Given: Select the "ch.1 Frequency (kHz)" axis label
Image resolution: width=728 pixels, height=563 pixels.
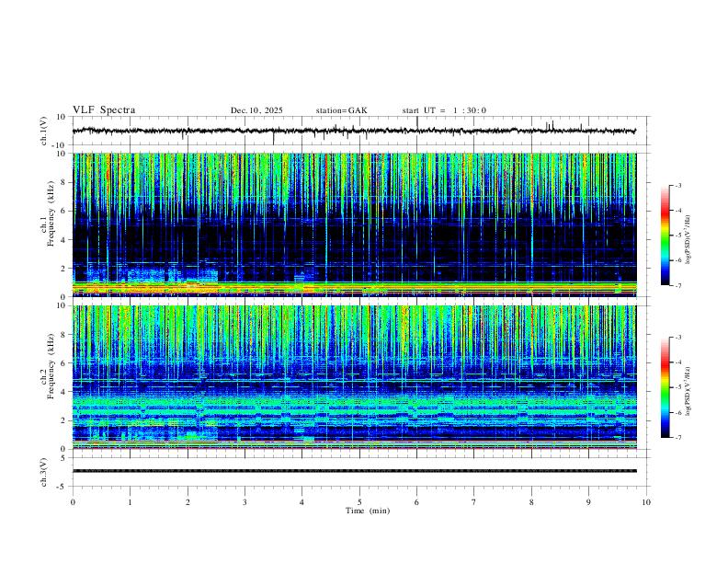Looking at the screenshot, I should [49, 213].
